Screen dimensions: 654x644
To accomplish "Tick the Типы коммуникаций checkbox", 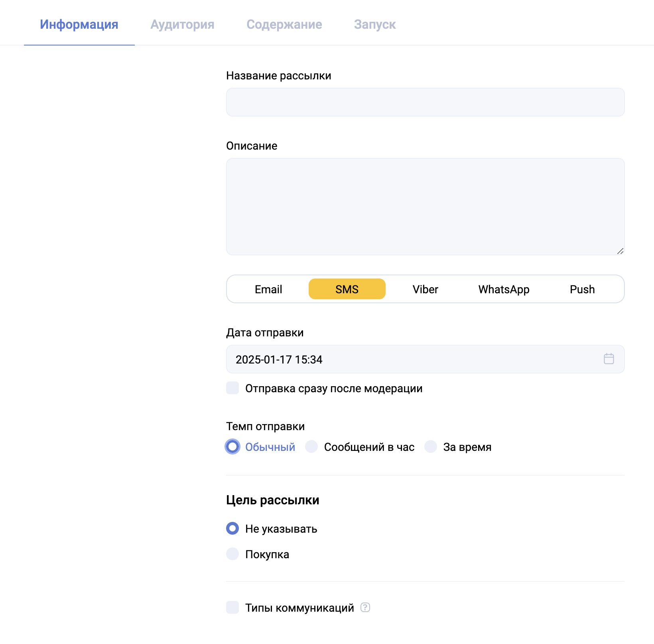I will click(232, 607).
